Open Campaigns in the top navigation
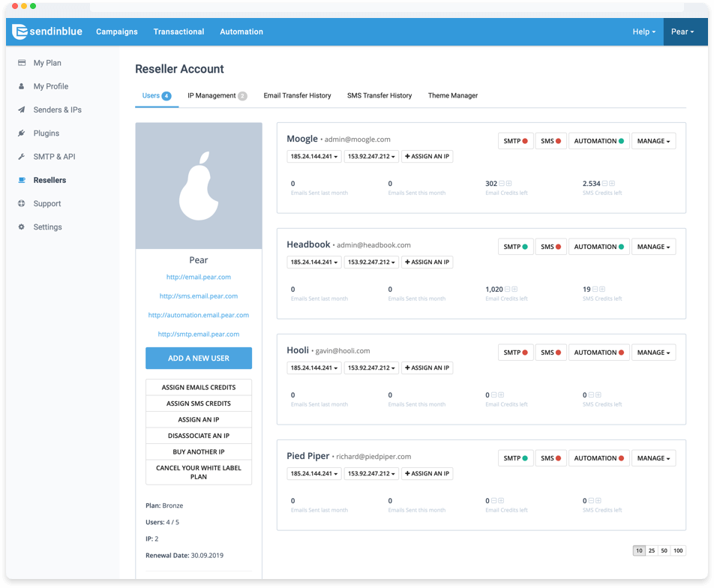This screenshot has width=714, height=588. (x=116, y=32)
